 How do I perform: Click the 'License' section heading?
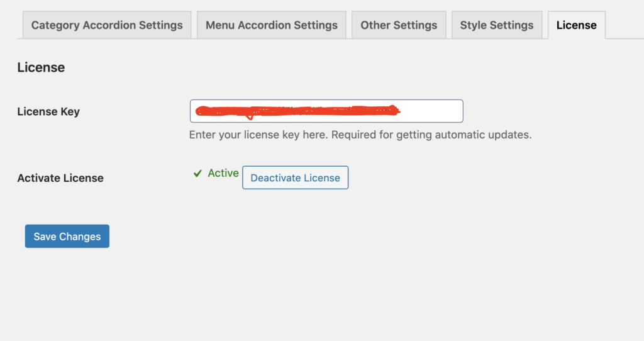41,67
